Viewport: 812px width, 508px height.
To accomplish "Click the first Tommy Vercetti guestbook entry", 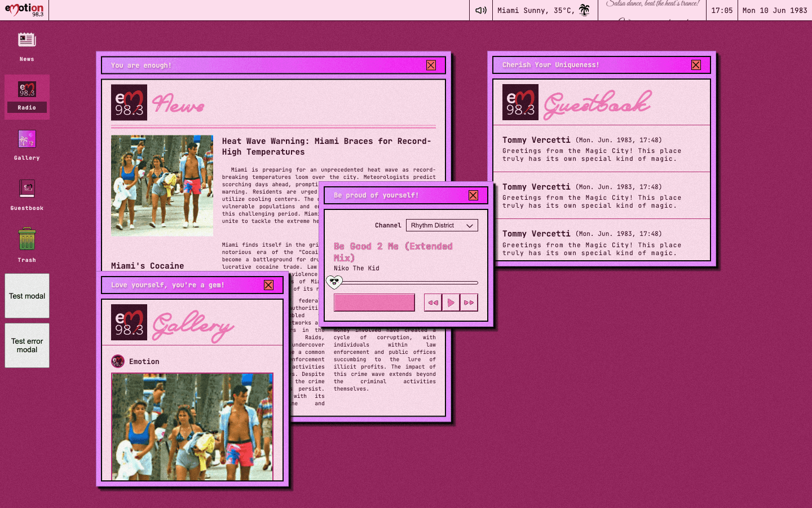I will pos(602,149).
